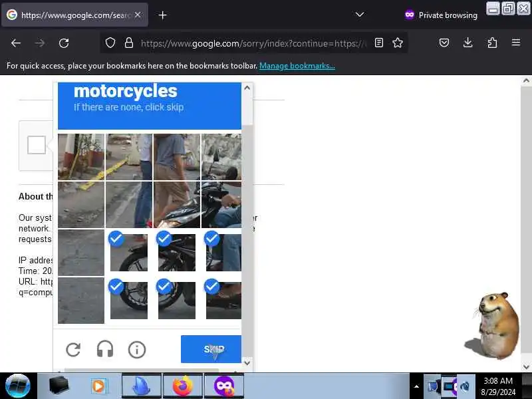Screen dimensions: 532x399
Task: Switch to Firefox taskbar icon
Action: pyautogui.click(x=182, y=386)
